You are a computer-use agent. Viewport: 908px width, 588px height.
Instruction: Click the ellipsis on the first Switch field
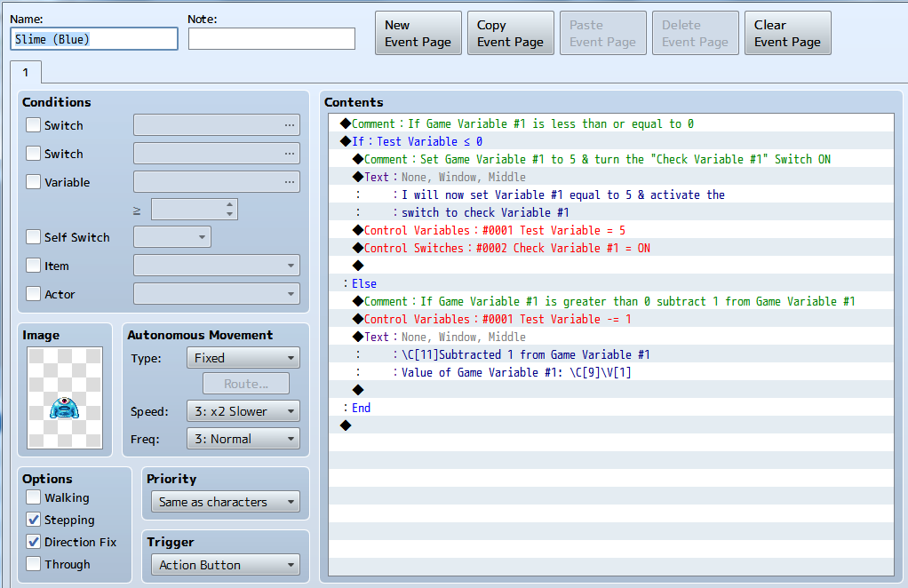pos(290,125)
